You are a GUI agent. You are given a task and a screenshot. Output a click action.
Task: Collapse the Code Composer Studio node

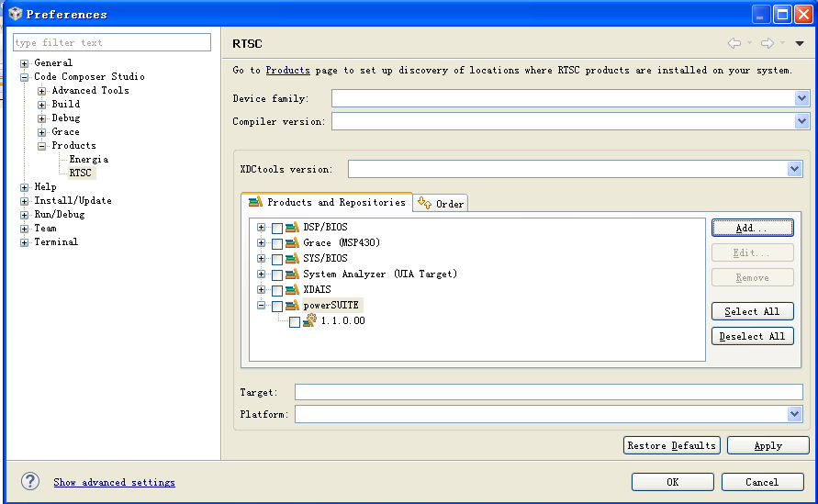[x=24, y=77]
